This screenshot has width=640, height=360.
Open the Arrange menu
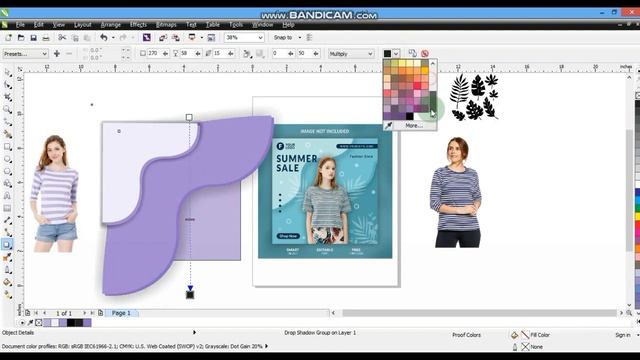tap(111, 24)
